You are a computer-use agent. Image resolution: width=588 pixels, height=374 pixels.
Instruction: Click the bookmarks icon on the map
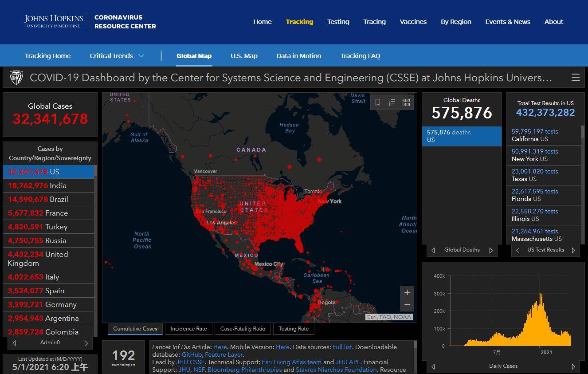[x=378, y=102]
